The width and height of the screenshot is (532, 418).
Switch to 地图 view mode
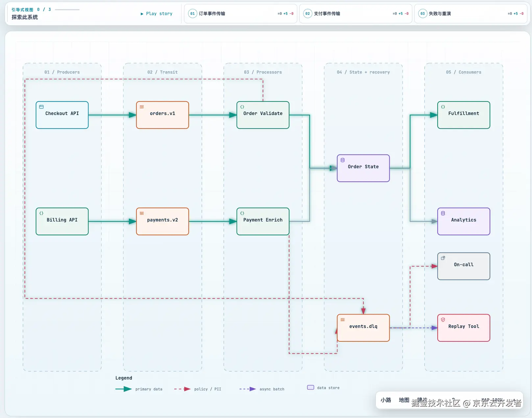click(x=404, y=400)
